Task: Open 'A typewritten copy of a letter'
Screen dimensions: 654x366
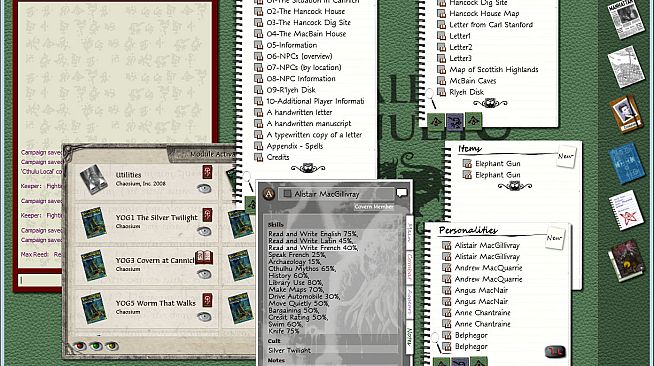Action: click(314, 135)
